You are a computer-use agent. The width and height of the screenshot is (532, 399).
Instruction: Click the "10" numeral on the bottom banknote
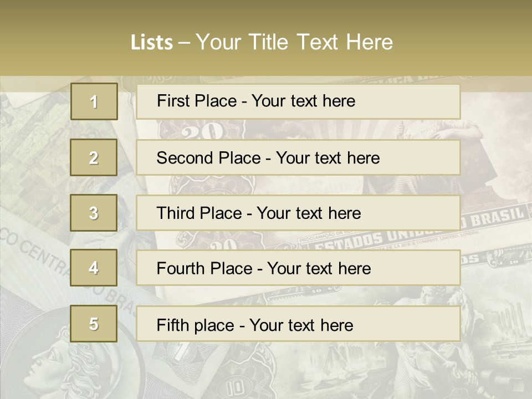236,385
